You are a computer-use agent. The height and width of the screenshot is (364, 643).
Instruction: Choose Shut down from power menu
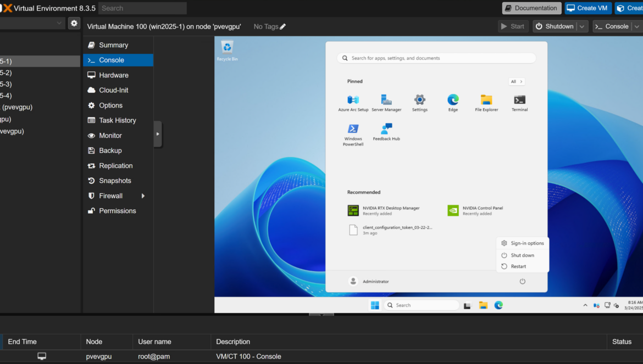523,255
